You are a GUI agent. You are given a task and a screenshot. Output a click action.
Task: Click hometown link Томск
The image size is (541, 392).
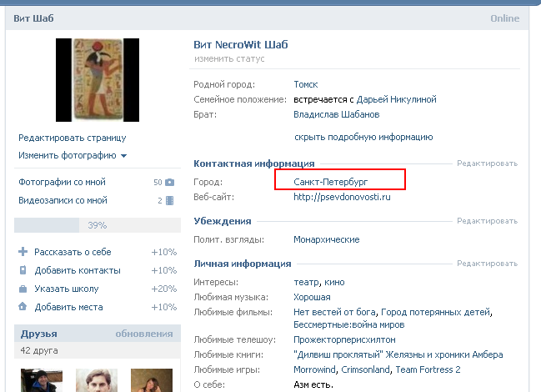[306, 84]
